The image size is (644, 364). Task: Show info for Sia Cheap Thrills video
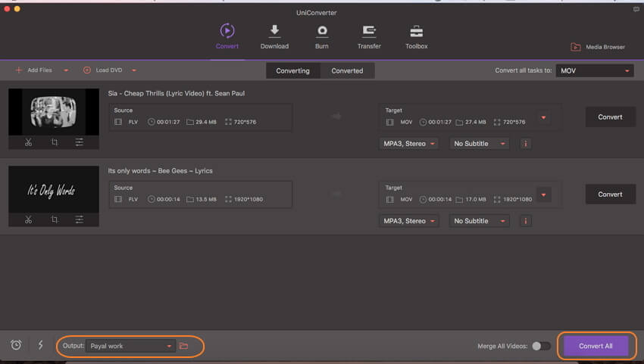point(526,144)
